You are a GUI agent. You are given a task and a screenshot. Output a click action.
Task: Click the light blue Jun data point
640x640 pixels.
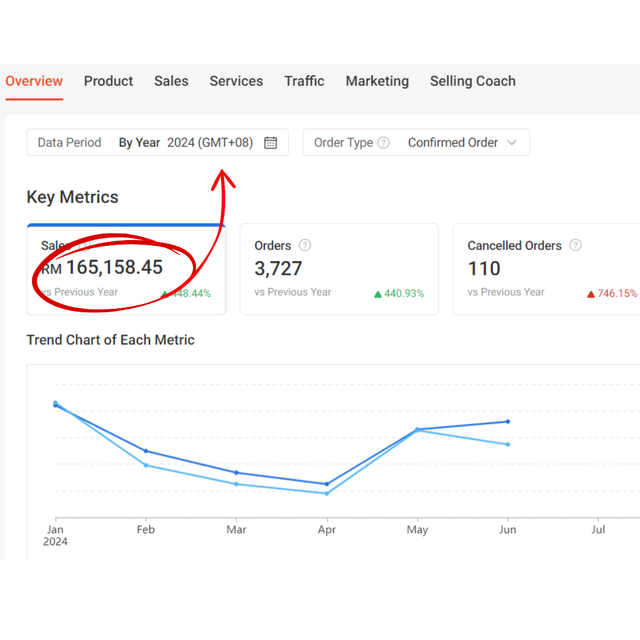coord(508,444)
